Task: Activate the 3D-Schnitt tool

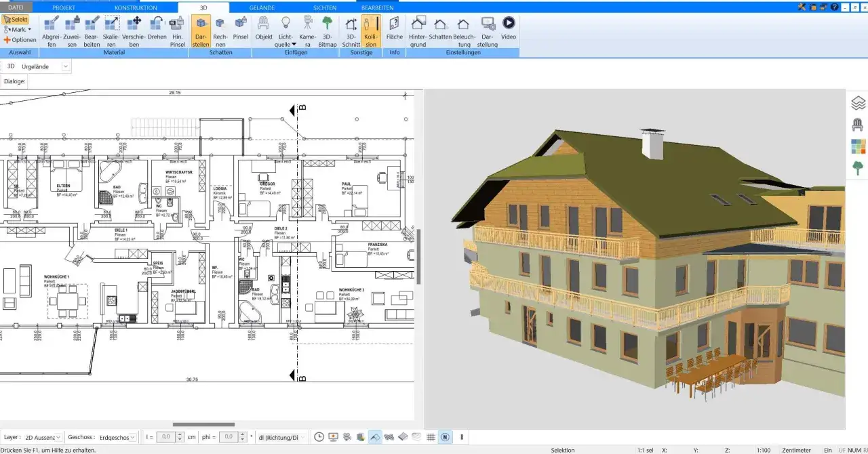Action: point(351,31)
